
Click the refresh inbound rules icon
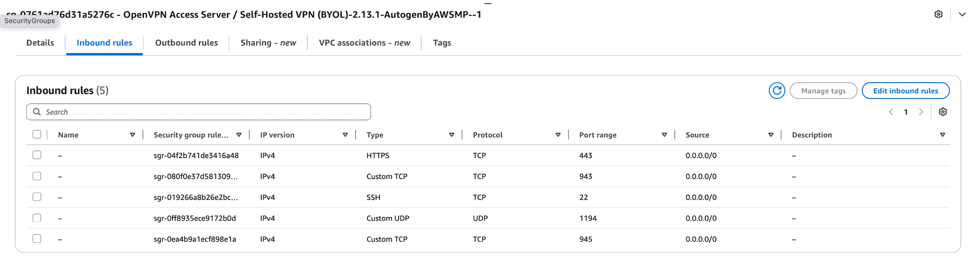click(777, 91)
